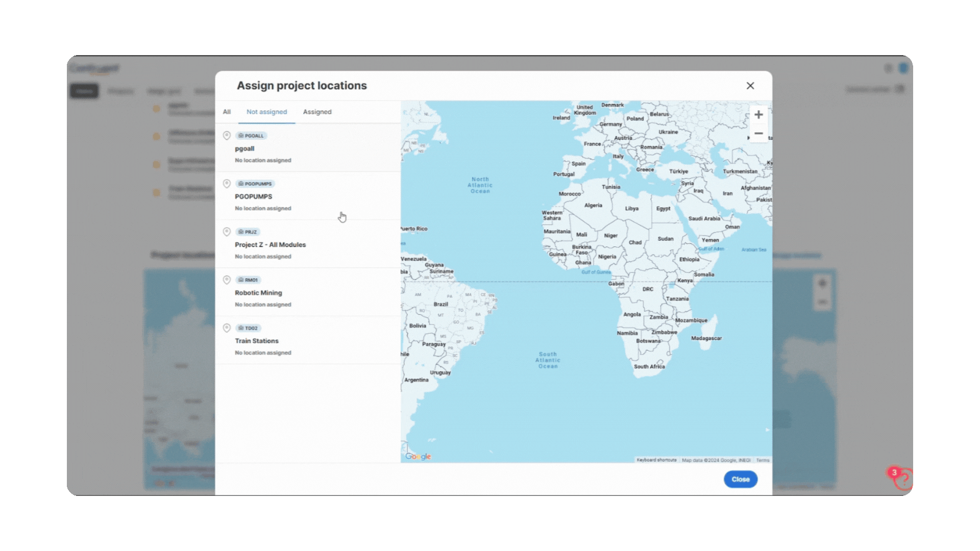Click the location pin for Project Z - All Modules
The image size is (980, 551).
tap(227, 232)
